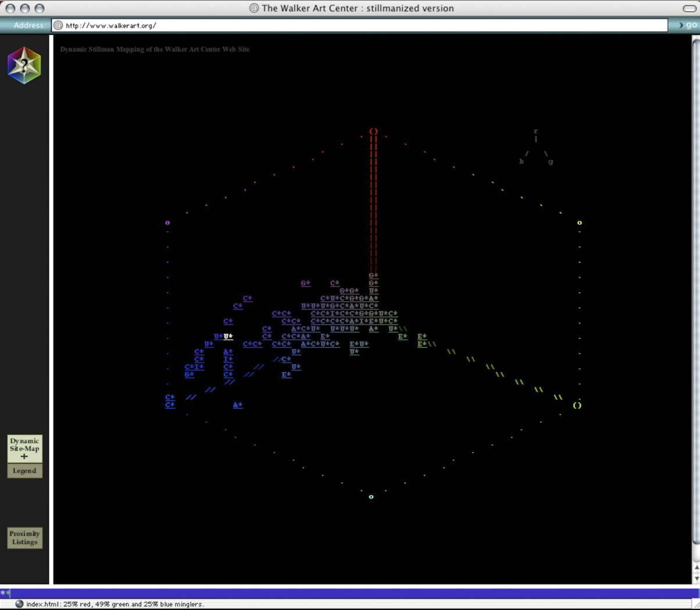Select the yellow o node on the map
The width and height of the screenshot is (700, 610).
click(x=579, y=223)
